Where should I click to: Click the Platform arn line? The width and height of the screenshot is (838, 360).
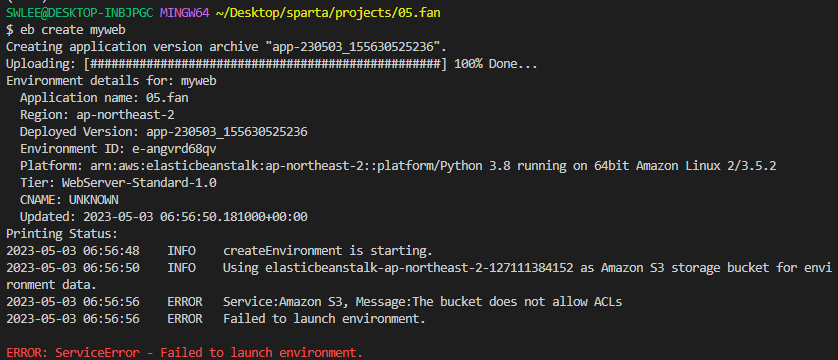[398, 166]
